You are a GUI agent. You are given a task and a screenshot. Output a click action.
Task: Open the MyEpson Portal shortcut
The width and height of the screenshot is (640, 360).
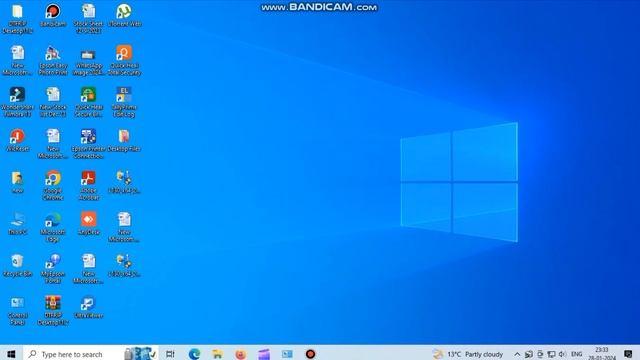53,269
